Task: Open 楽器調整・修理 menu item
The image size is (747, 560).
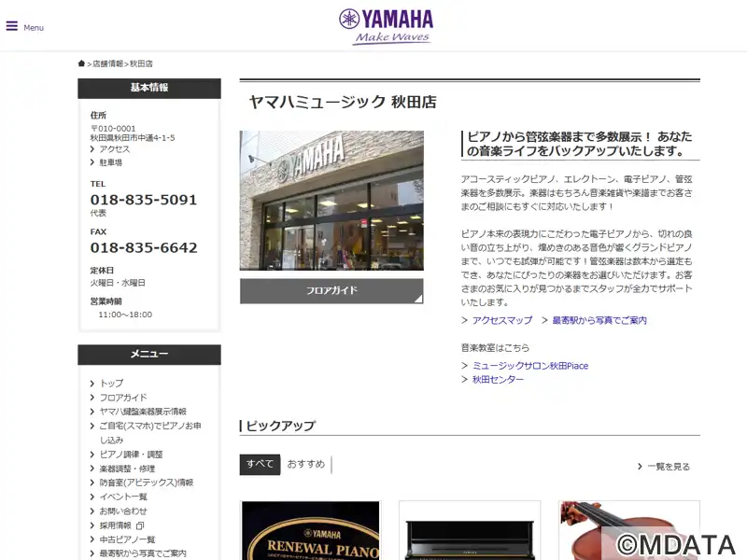Action: [x=127, y=469]
